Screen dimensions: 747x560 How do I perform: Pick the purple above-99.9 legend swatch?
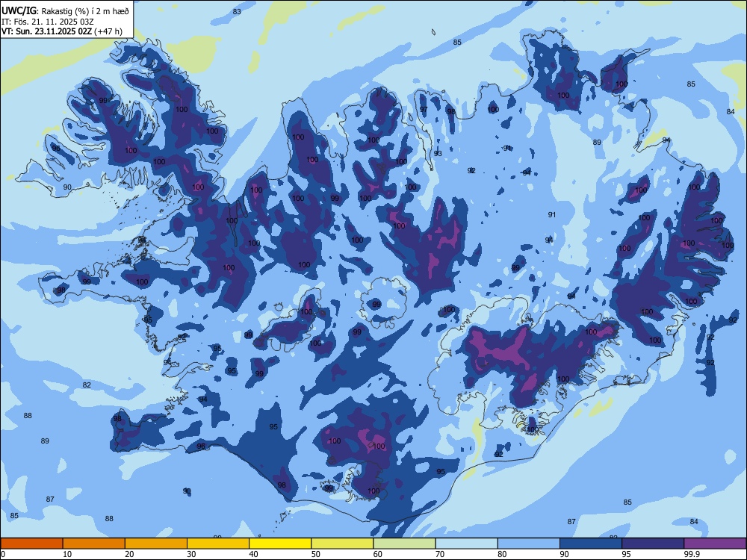[715, 544]
